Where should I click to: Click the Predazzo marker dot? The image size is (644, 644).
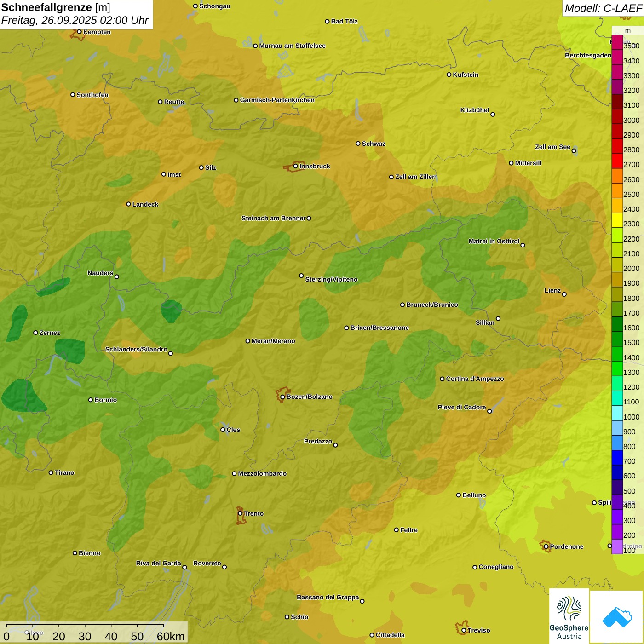335,445
